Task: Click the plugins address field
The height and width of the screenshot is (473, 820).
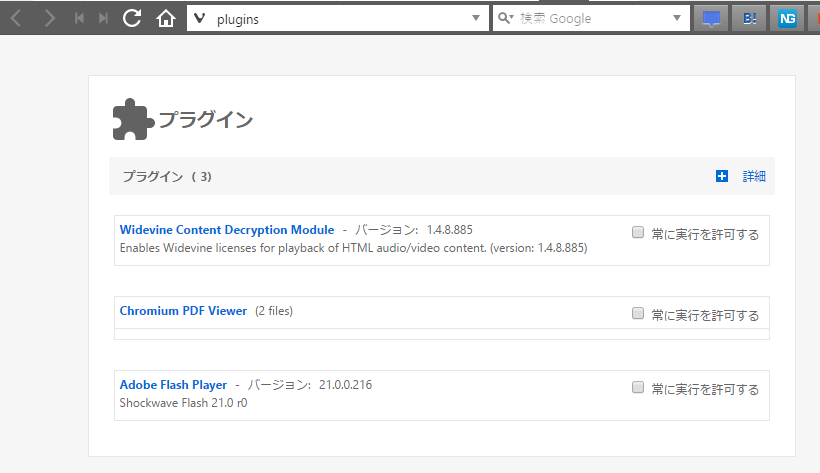Action: click(338, 19)
